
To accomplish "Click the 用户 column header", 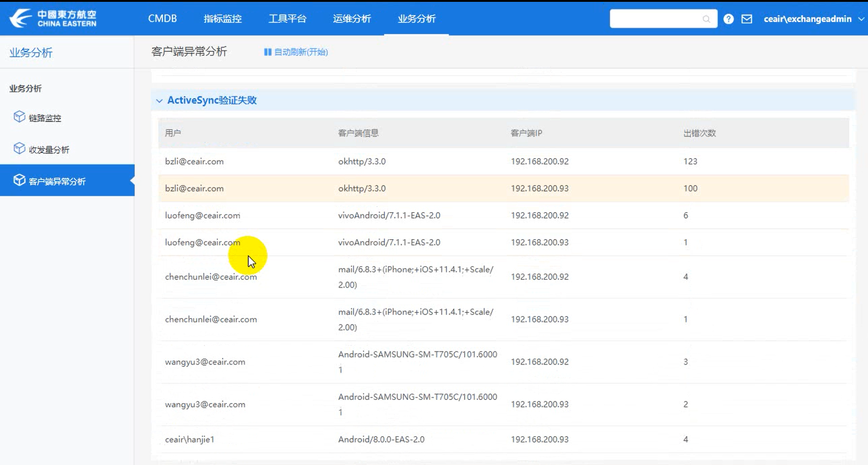I will click(173, 133).
